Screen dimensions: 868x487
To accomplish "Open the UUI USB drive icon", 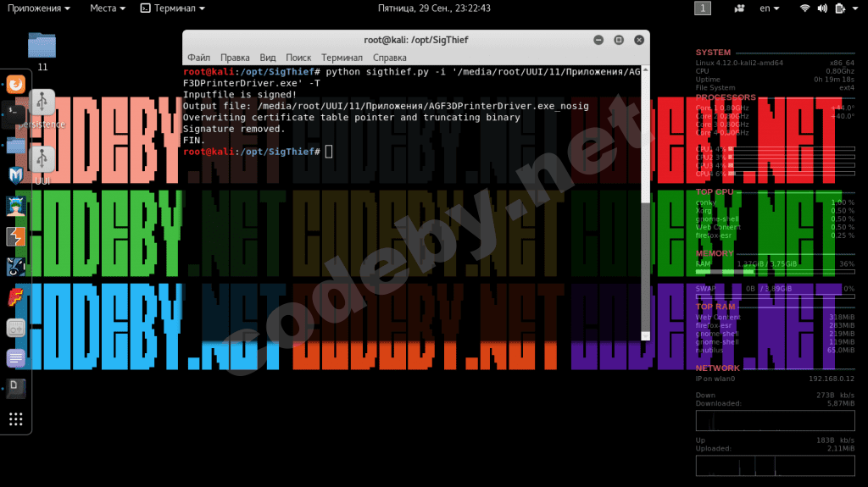I will (42, 159).
